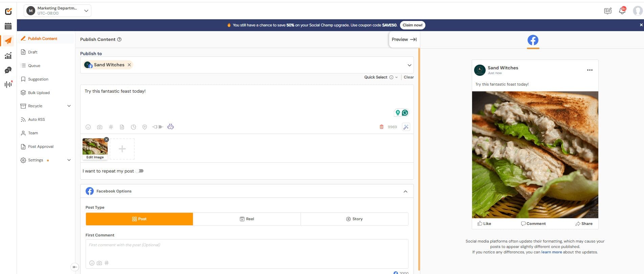Open the analytics bar chart icon
Image resolution: width=644 pixels, height=274 pixels.
click(x=8, y=55)
